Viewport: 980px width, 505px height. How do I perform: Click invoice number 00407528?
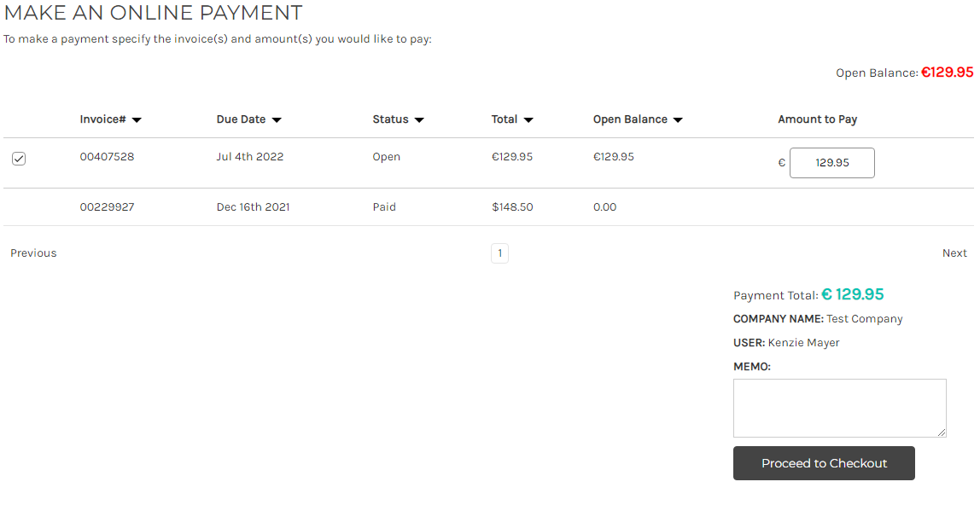coord(107,157)
